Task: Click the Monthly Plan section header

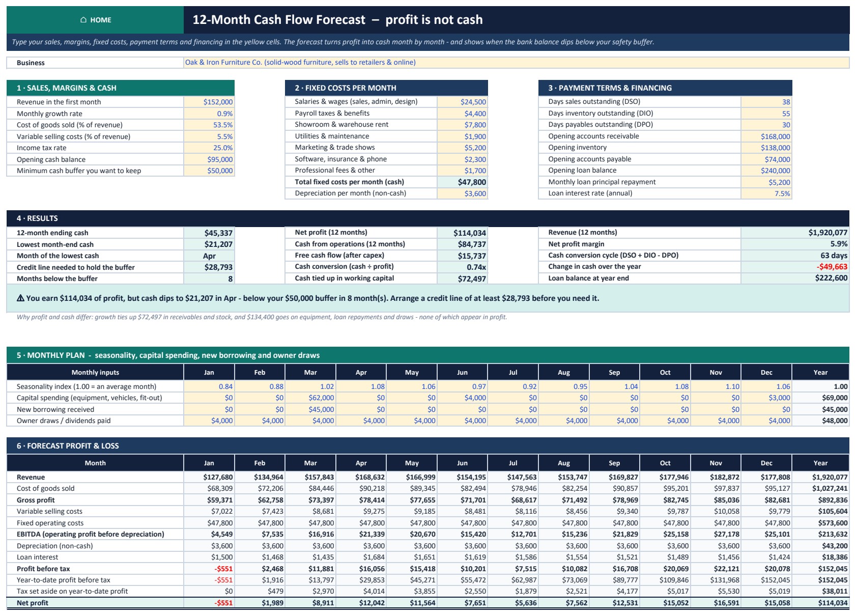Action: (428, 355)
